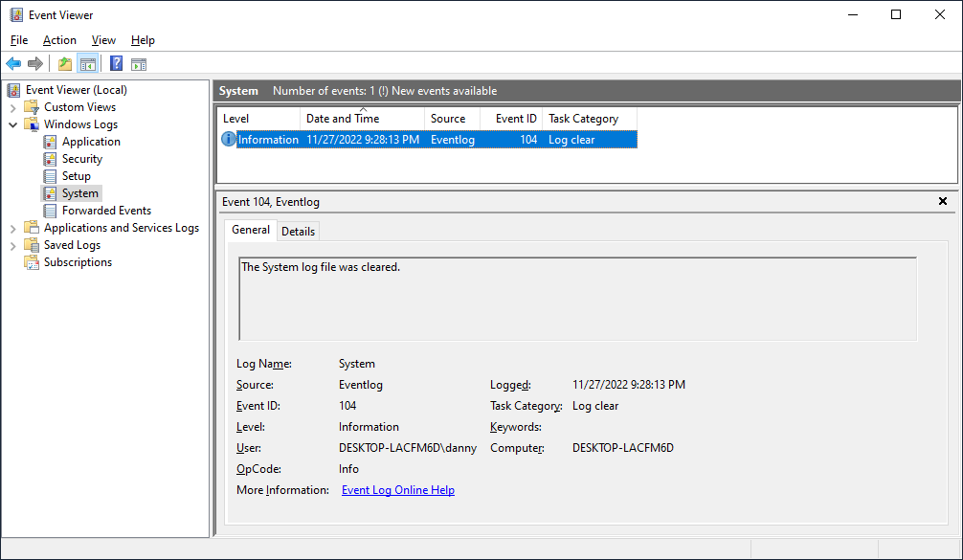Click 'New events available' header text

(444, 91)
